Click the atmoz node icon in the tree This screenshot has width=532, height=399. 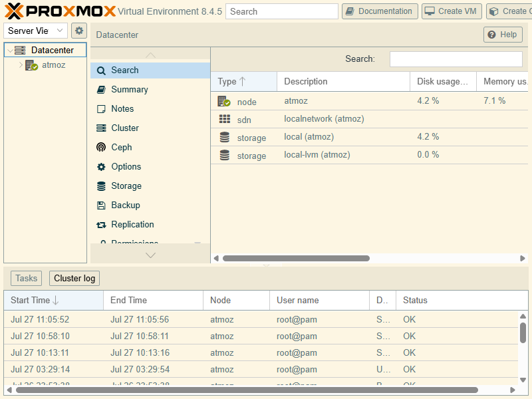coord(31,65)
